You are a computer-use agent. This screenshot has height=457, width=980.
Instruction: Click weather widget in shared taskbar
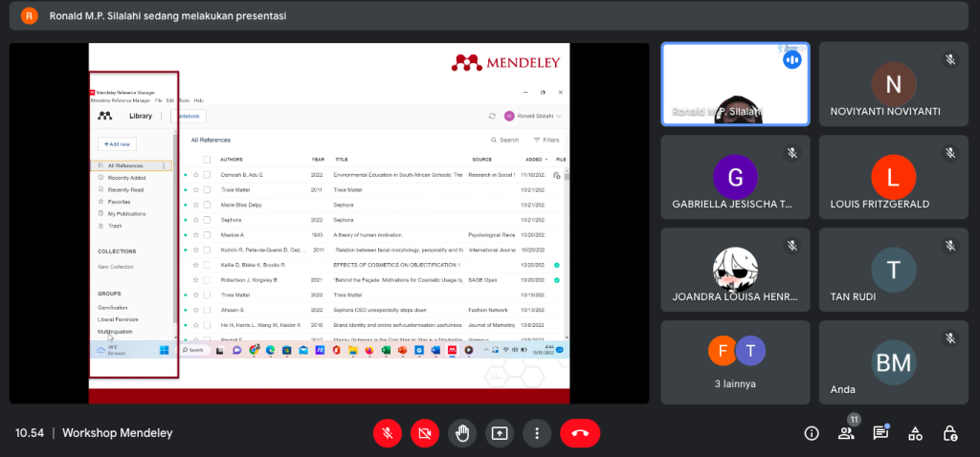[x=111, y=350]
